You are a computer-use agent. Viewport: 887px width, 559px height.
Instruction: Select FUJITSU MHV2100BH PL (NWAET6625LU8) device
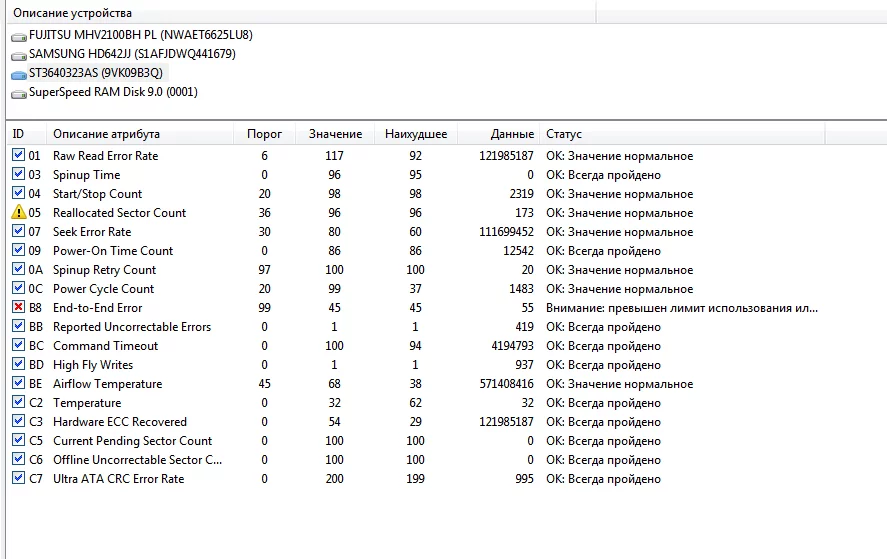pyautogui.click(x=141, y=35)
